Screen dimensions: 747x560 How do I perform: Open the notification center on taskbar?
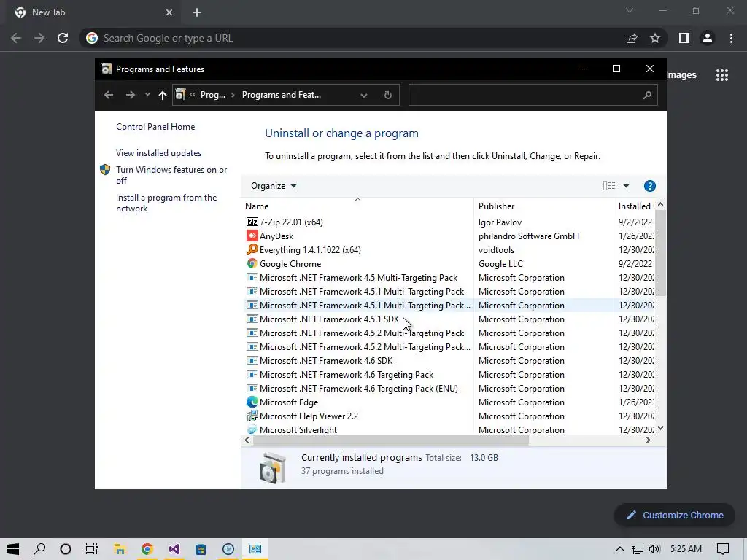pos(723,549)
